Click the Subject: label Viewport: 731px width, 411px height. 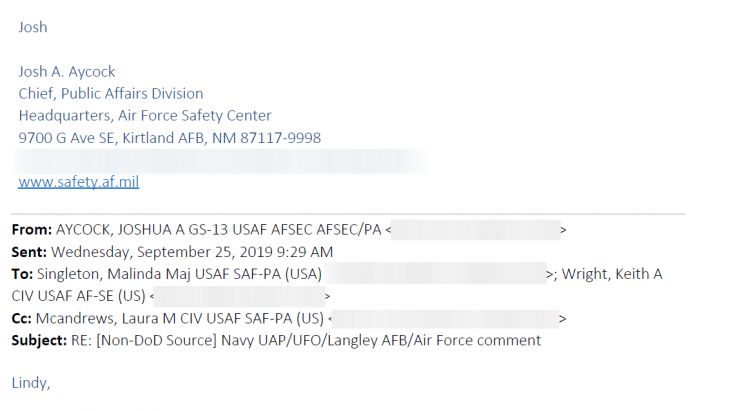pos(39,341)
